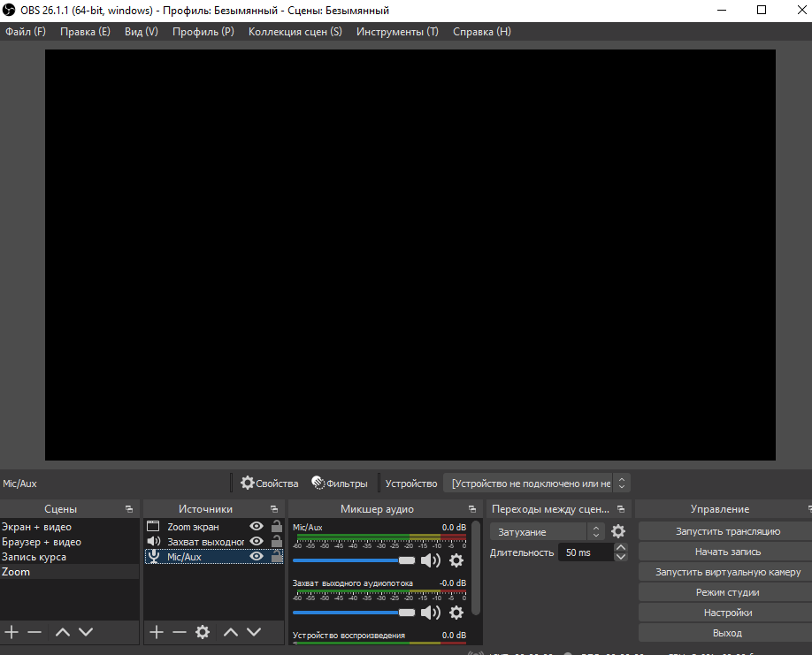Open Mic/Aux mixer settings gear
This screenshot has width=812, height=655.
pyautogui.click(x=456, y=560)
